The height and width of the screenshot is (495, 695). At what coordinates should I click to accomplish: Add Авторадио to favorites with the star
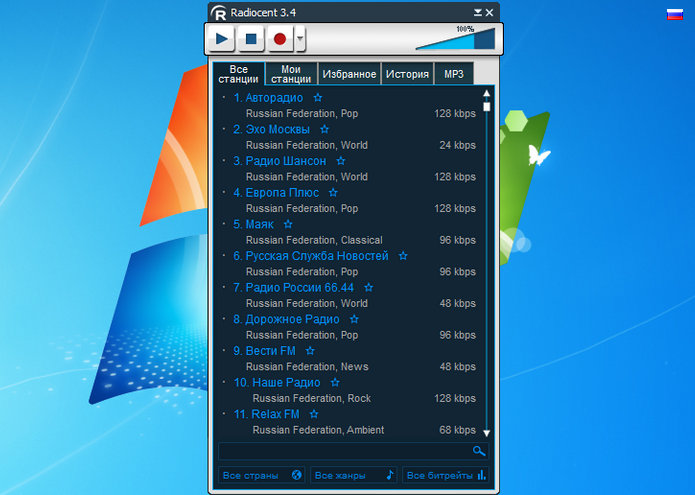tap(318, 97)
